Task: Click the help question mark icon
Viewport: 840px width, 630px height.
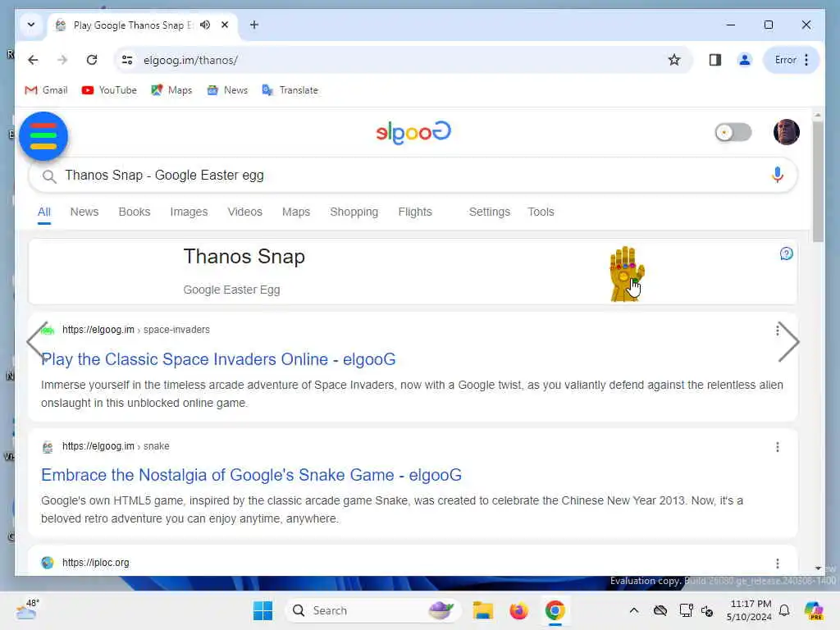Action: [x=786, y=253]
